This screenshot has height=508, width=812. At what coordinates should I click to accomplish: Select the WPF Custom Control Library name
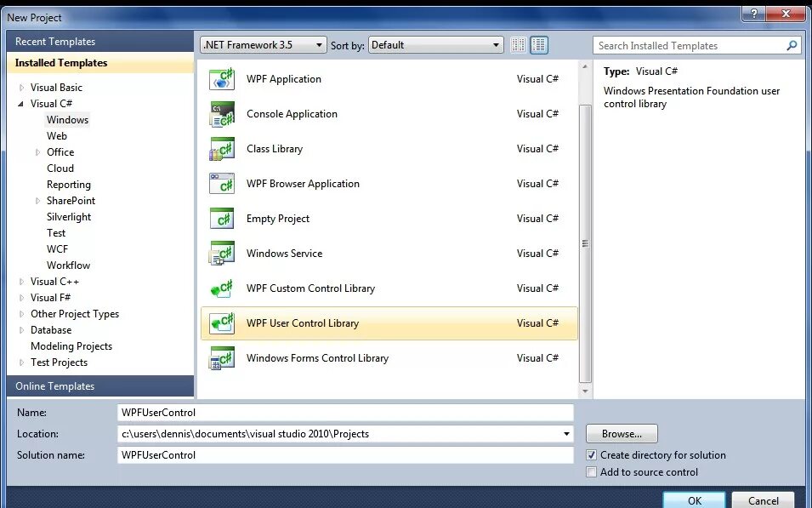[x=310, y=288]
